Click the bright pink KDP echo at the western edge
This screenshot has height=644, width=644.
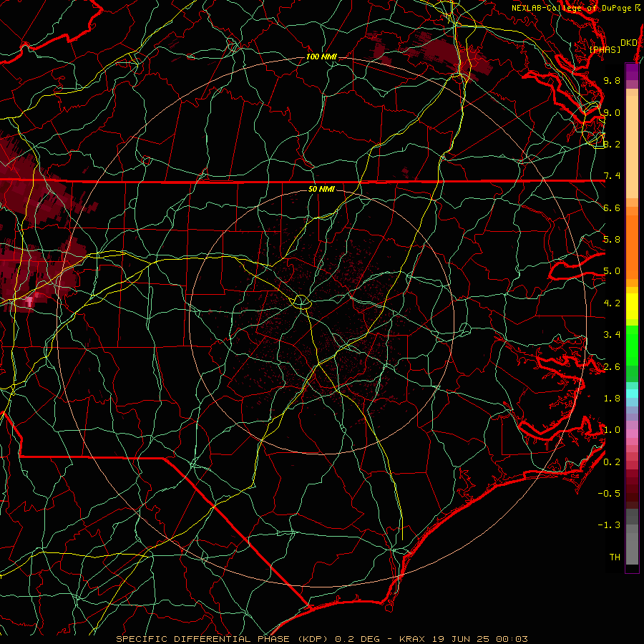coord(29,302)
